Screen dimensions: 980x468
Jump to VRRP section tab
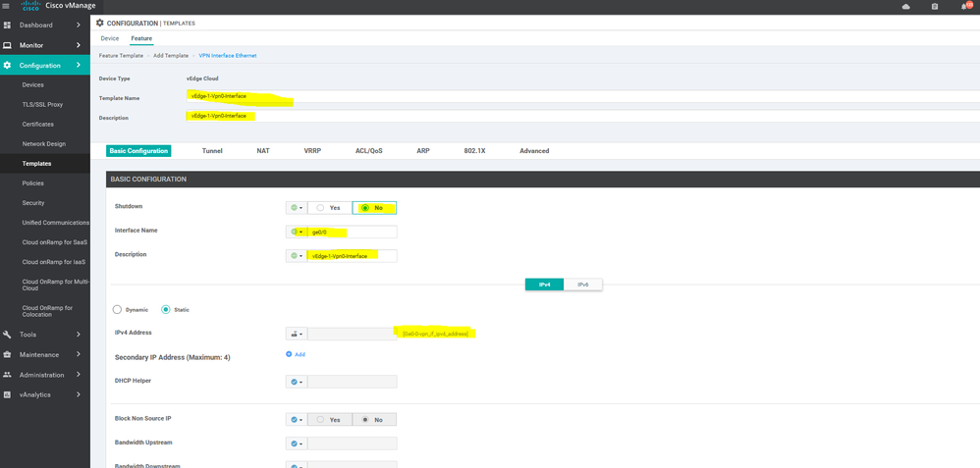click(312, 150)
